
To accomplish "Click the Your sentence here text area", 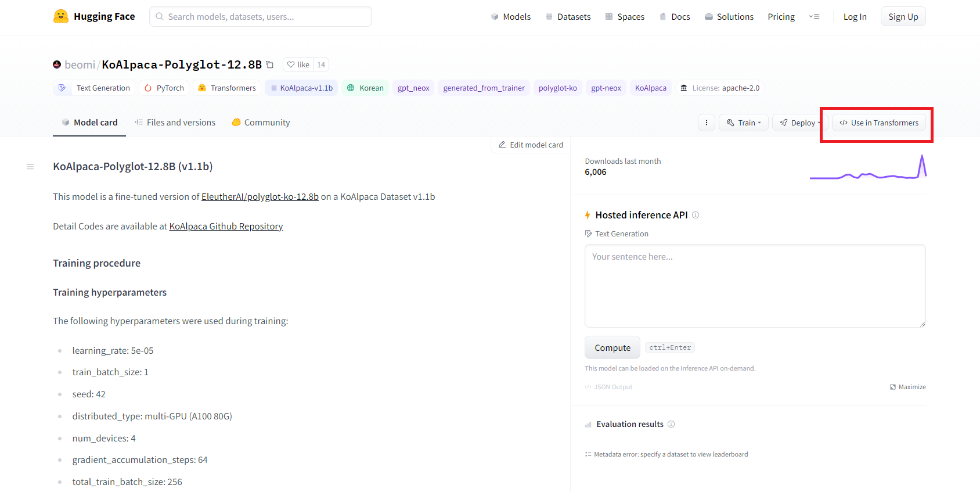I will point(755,286).
